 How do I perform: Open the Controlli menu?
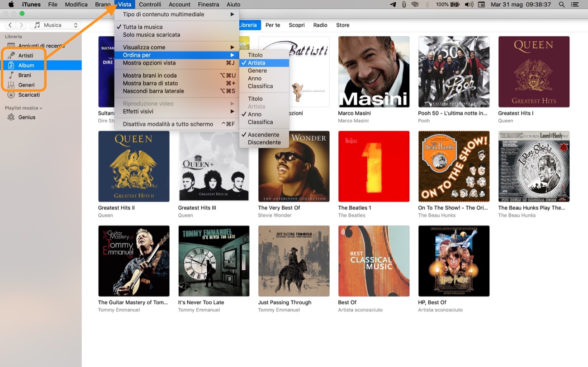coord(150,5)
